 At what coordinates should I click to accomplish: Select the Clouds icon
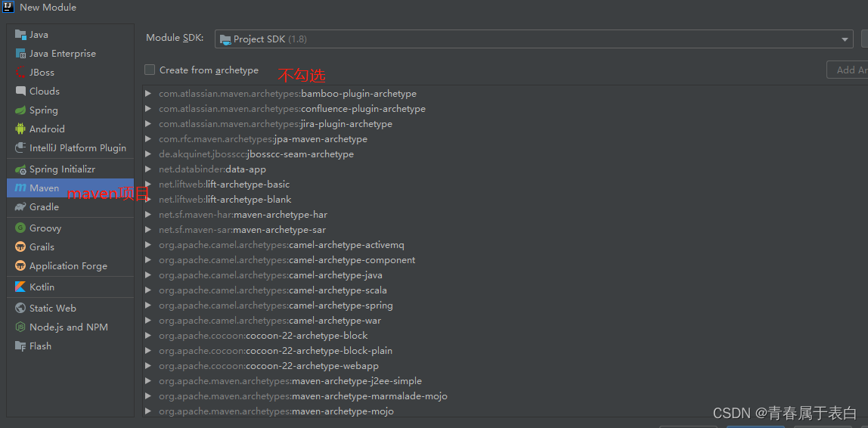(x=20, y=91)
